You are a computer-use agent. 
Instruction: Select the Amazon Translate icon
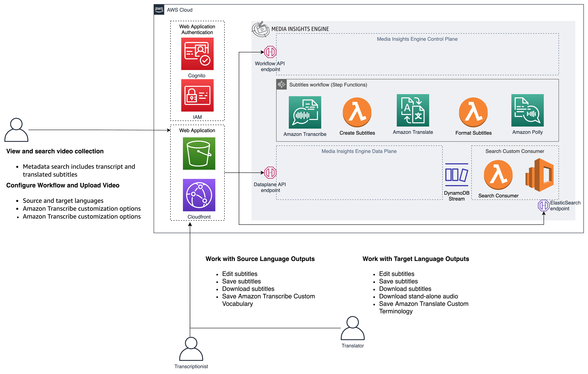tap(413, 110)
